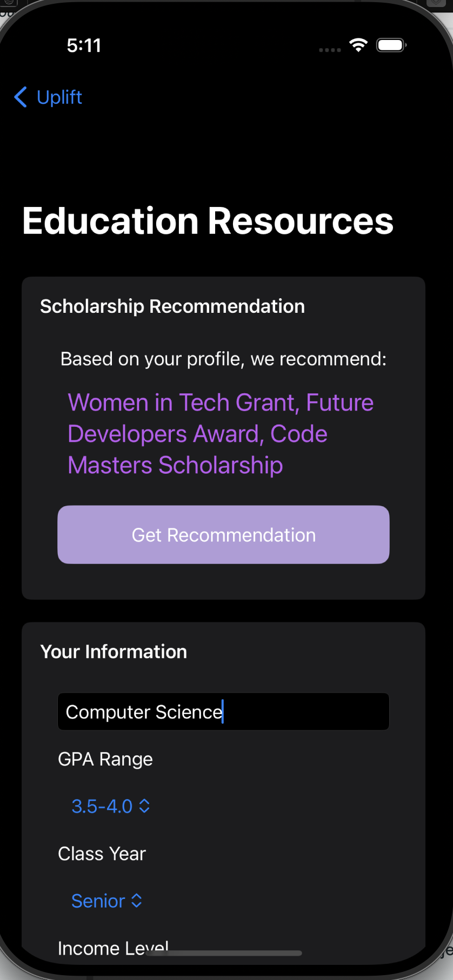
Task: Click the Wi-Fi status icon
Action: [358, 45]
